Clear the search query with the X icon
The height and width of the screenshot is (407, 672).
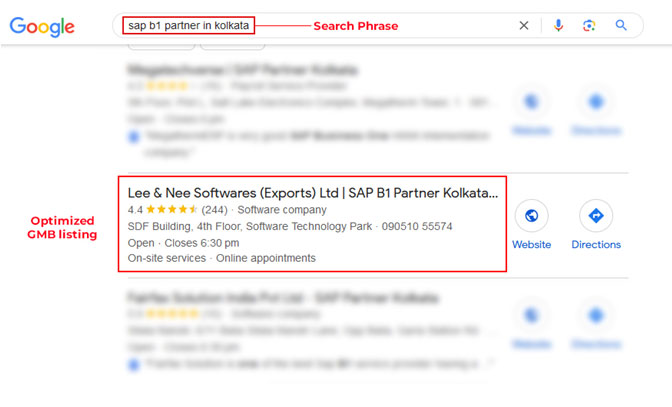[524, 25]
